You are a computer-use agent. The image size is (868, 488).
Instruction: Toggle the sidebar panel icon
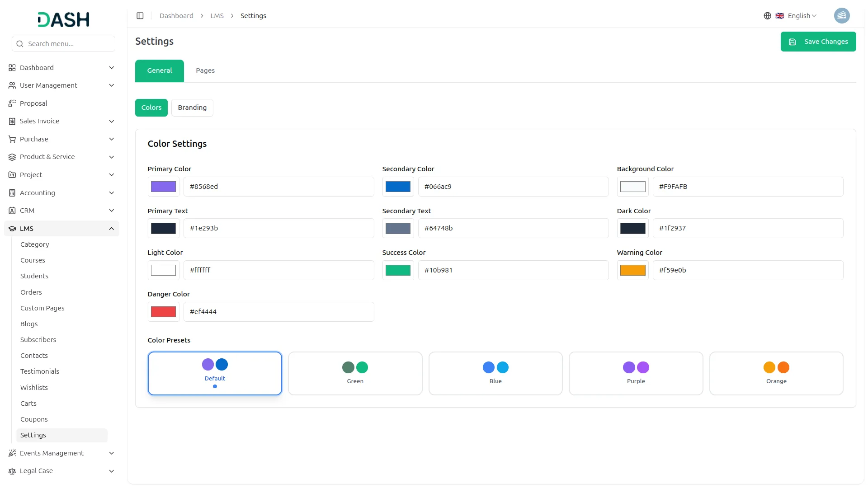140,16
